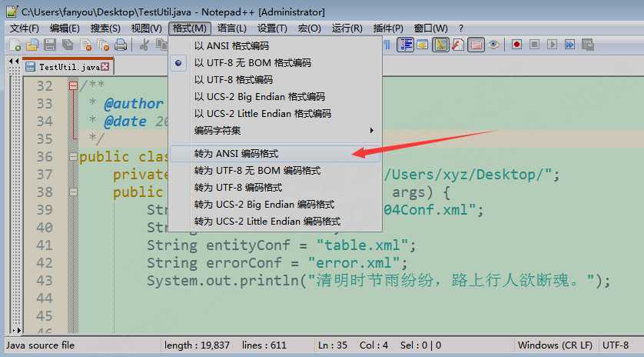Click the length : 19,837 status text
The image size is (644, 357).
197,345
